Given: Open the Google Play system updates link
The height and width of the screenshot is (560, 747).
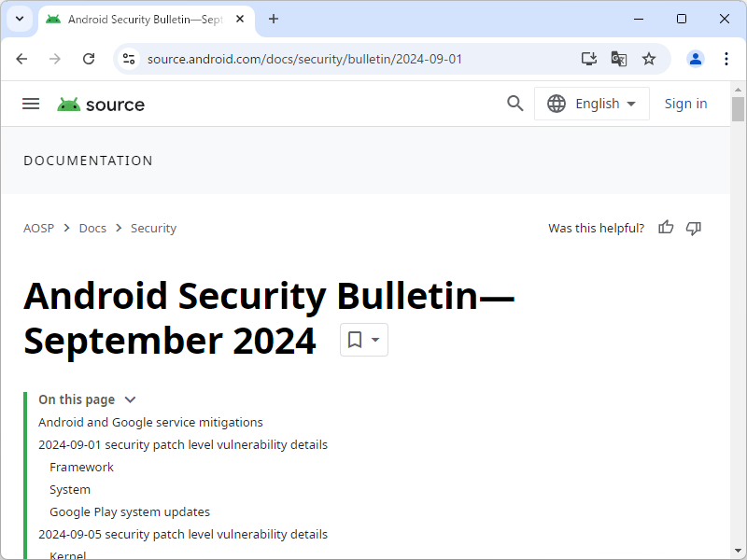Looking at the screenshot, I should [129, 511].
